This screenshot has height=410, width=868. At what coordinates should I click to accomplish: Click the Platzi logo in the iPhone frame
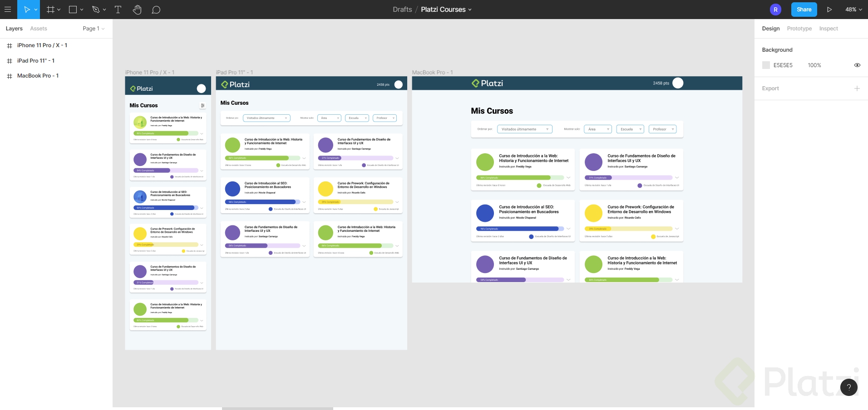141,88
